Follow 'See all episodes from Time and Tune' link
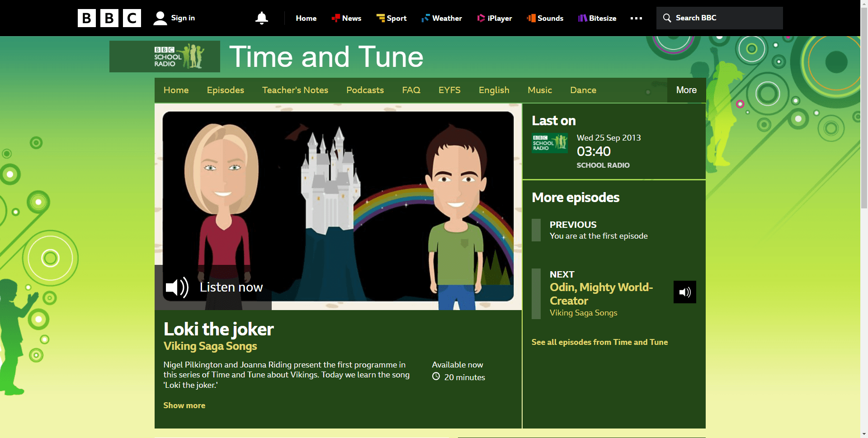The image size is (868, 438). point(599,342)
